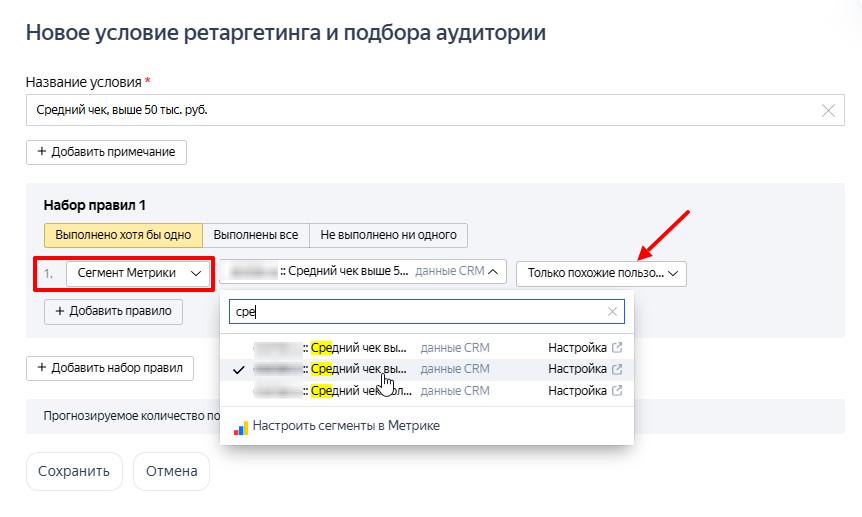Open external link icon of checked segment

pyautogui.click(x=617, y=369)
